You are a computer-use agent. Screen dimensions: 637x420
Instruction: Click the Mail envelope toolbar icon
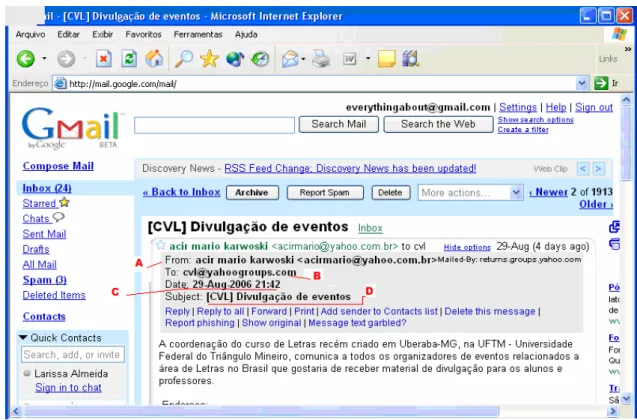(x=290, y=59)
